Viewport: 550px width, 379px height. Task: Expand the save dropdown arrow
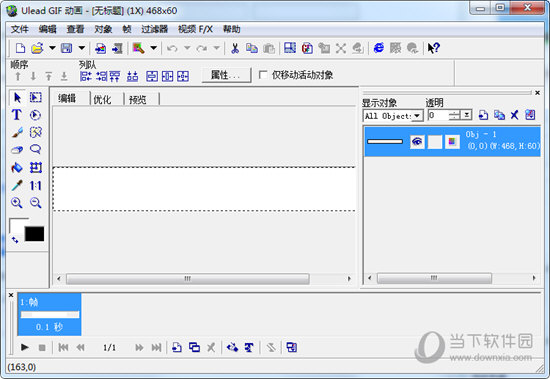[81, 48]
